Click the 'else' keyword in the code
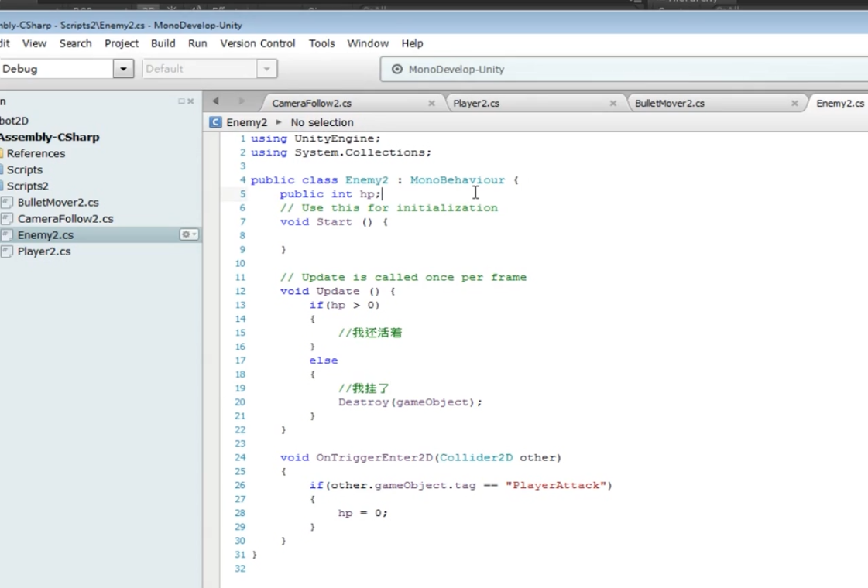 324,360
